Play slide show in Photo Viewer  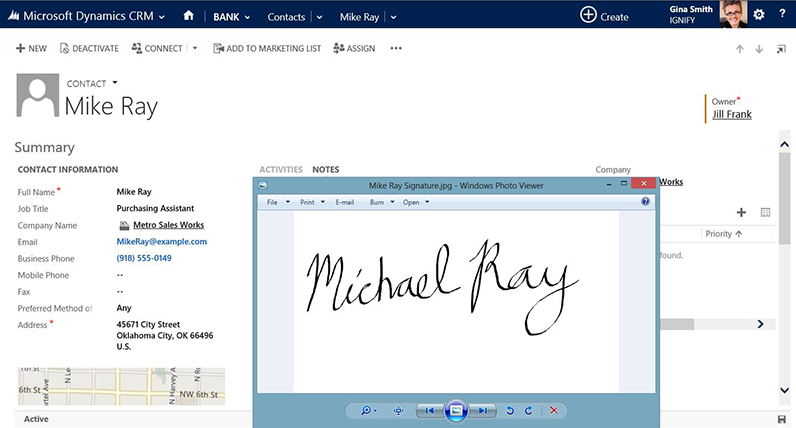pyautogui.click(x=456, y=410)
